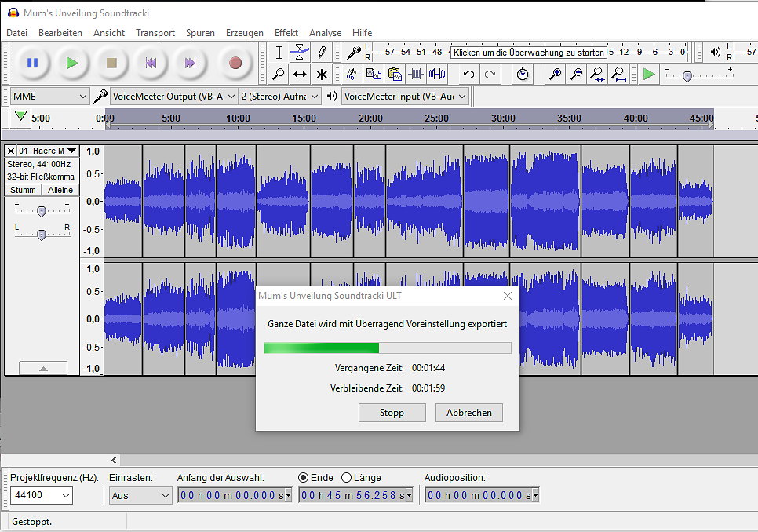Mute track with Stumm button
Image resolution: width=758 pixels, height=532 pixels.
(x=24, y=190)
